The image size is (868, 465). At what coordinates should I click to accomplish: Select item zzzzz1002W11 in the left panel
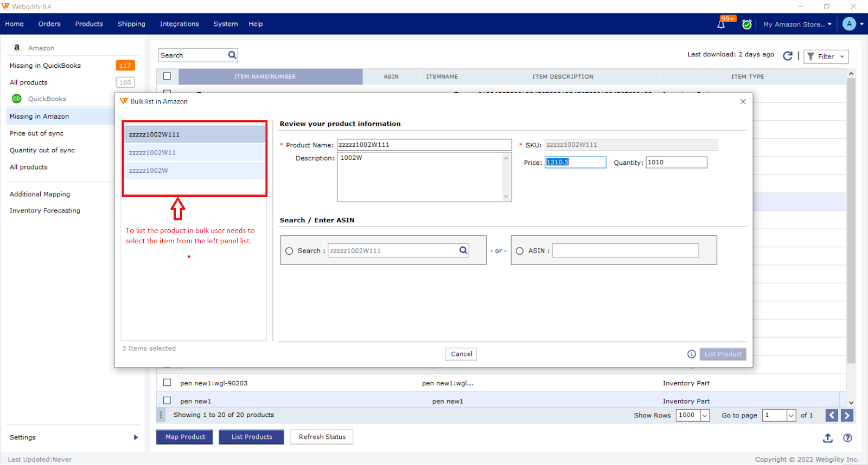tap(194, 152)
